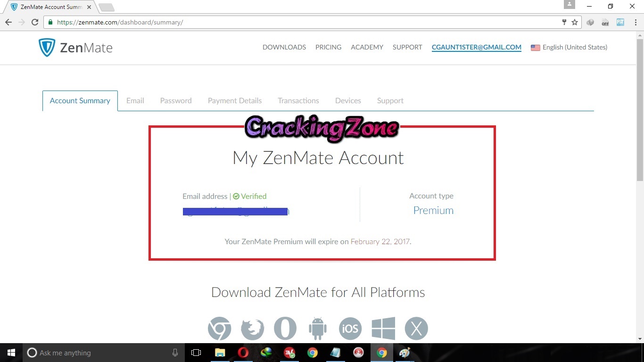Click the Verified status label
Viewport: 644px width, 362px height.
coord(250,196)
